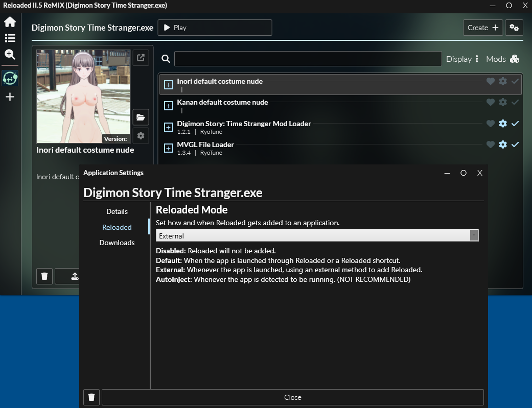Open application settings gears icon top right
Image resolution: width=532 pixels, height=408 pixels.
coord(514,28)
